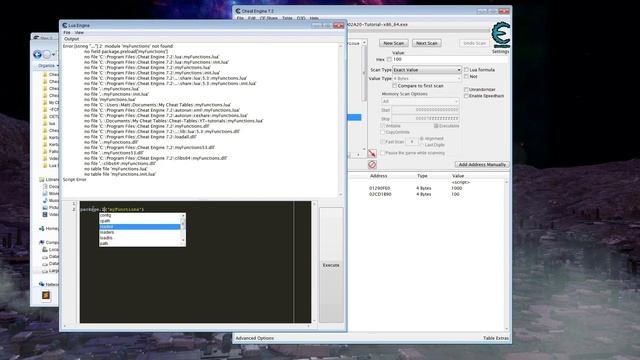Click the Explorer back arrow button

pyautogui.click(x=38, y=54)
